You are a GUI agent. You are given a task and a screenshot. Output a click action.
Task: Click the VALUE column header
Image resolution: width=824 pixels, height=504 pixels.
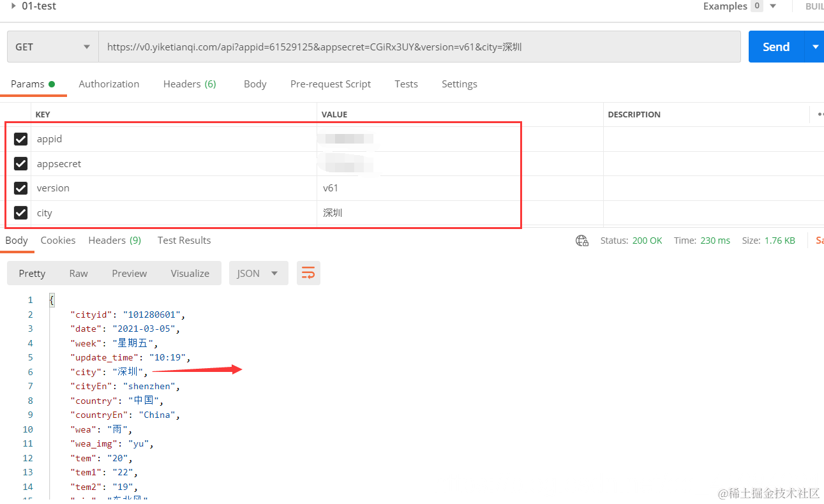pos(334,115)
